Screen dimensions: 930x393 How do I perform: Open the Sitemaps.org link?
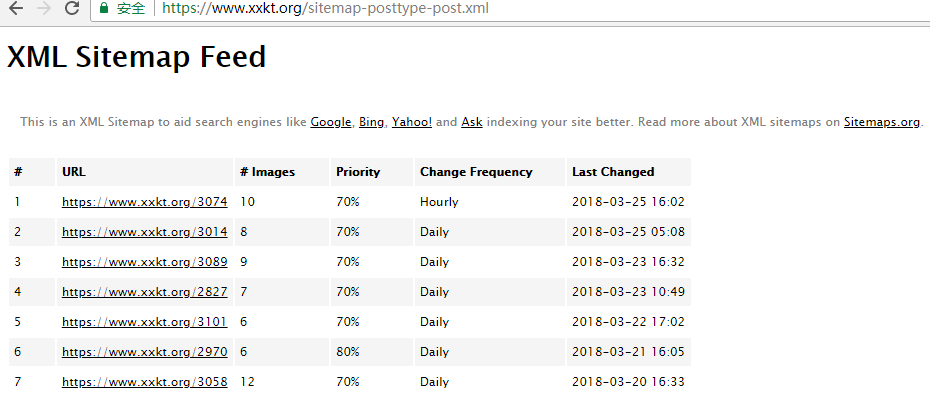coord(882,123)
